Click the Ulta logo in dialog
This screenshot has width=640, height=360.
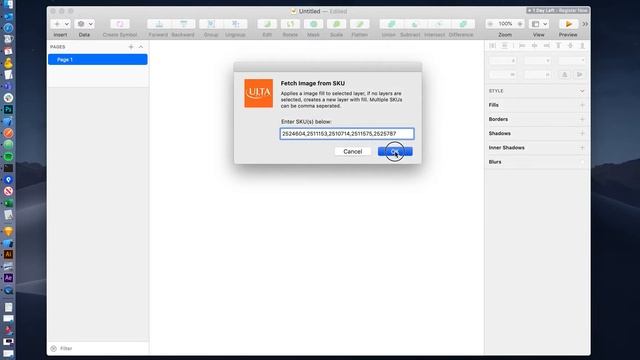tap(258, 93)
